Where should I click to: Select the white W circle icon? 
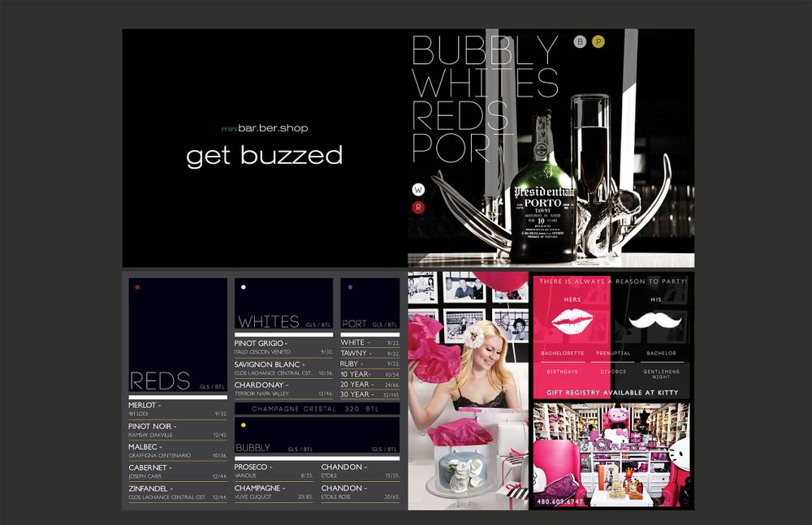point(418,190)
